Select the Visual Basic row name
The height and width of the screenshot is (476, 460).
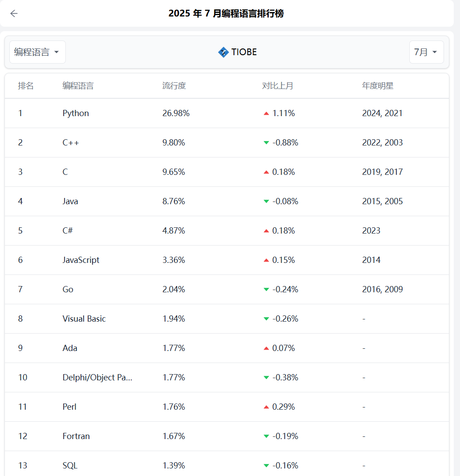[x=84, y=319]
